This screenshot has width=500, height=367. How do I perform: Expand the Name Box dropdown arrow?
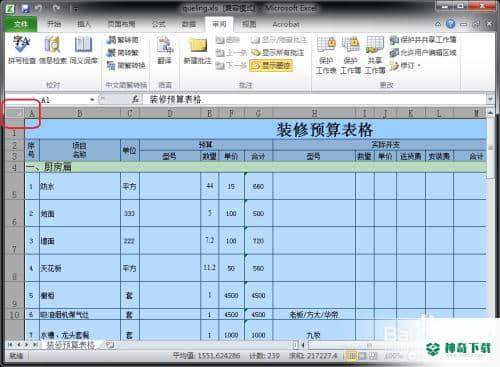tap(92, 99)
